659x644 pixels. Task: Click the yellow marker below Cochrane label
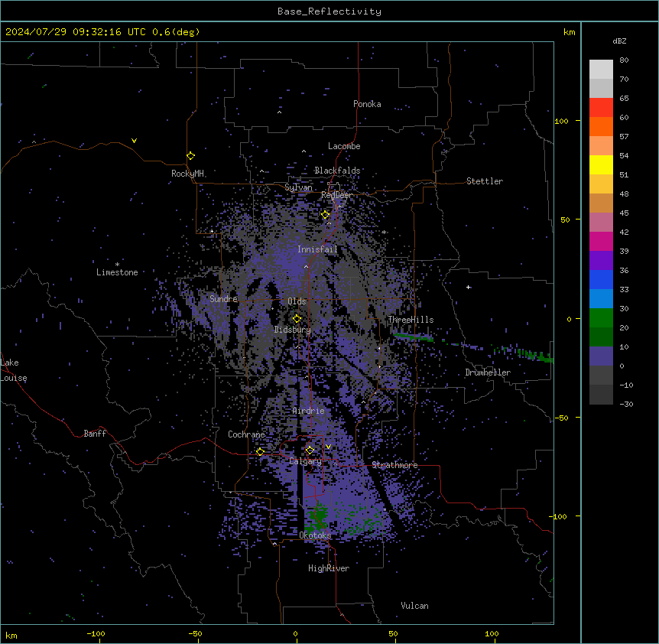coord(260,452)
